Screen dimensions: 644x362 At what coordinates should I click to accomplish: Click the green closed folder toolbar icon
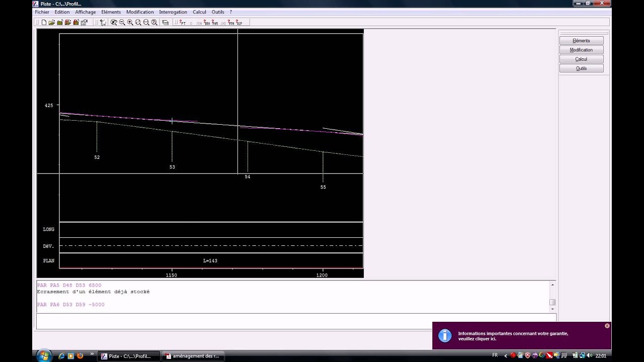tap(60, 22)
